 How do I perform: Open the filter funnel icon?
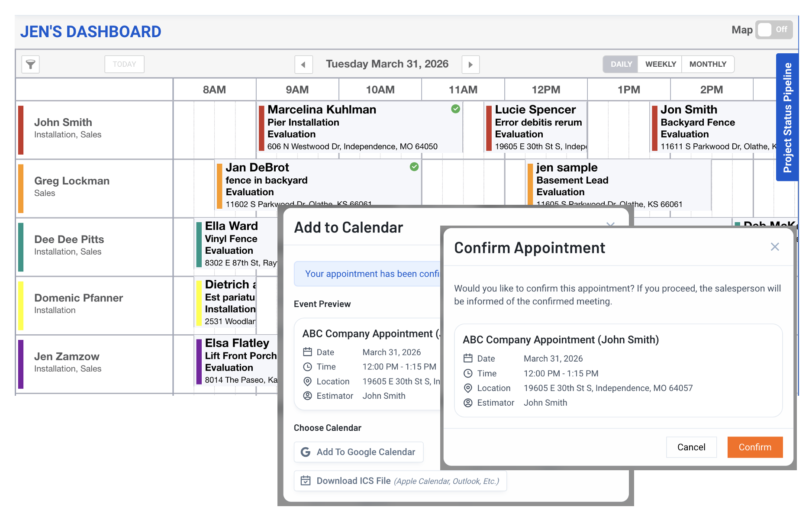click(x=31, y=65)
